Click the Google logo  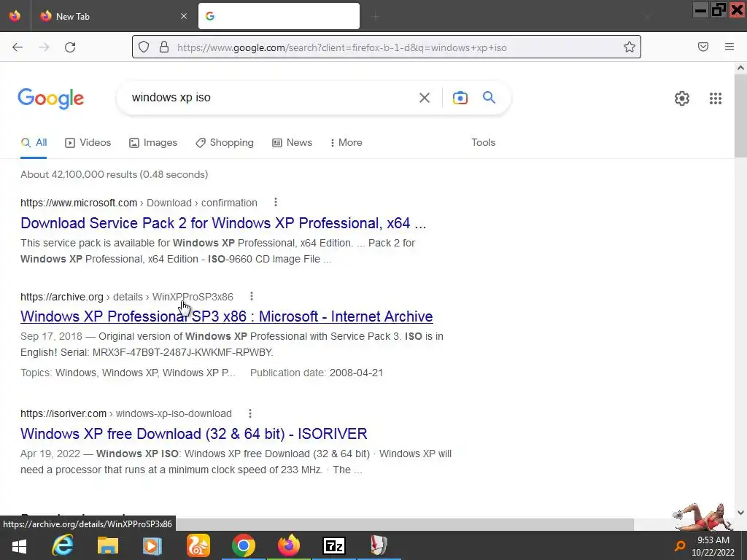tap(51, 98)
